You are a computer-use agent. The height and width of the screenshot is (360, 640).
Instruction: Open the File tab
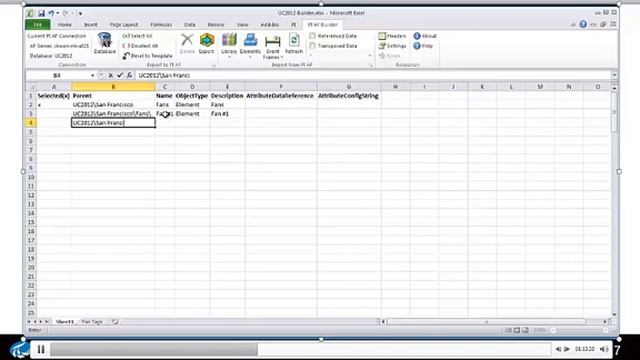(x=38, y=24)
